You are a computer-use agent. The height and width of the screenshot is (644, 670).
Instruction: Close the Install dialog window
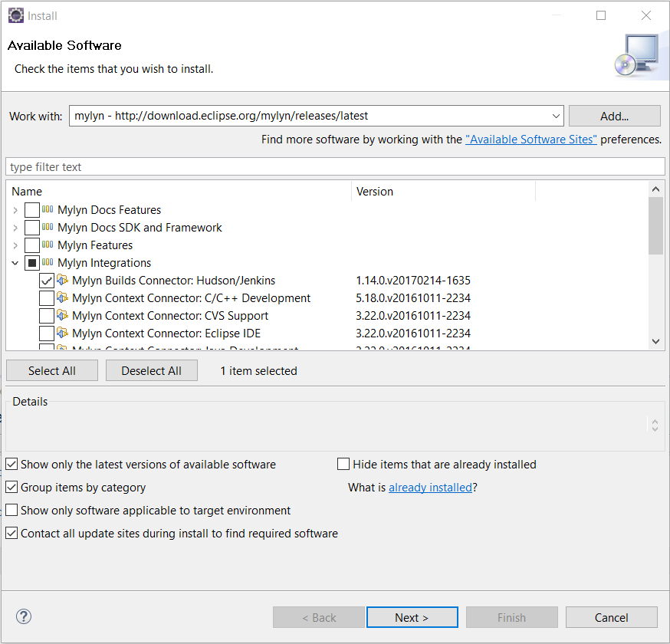click(646, 15)
